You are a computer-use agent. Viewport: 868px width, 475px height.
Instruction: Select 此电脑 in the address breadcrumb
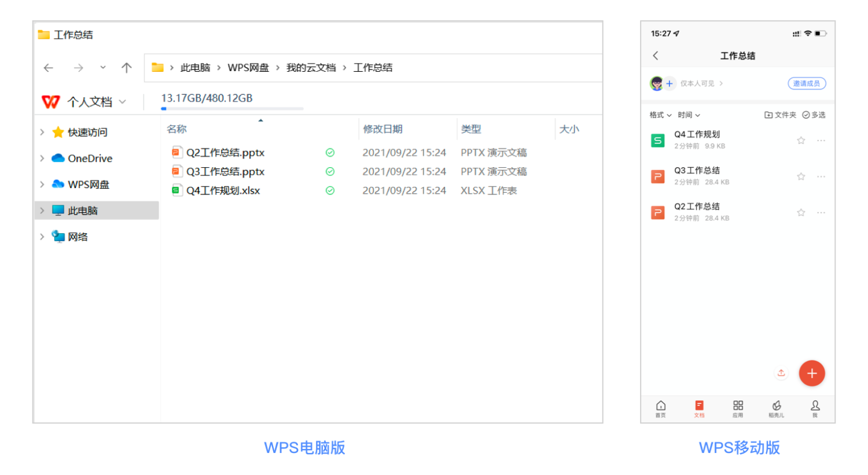click(x=195, y=68)
